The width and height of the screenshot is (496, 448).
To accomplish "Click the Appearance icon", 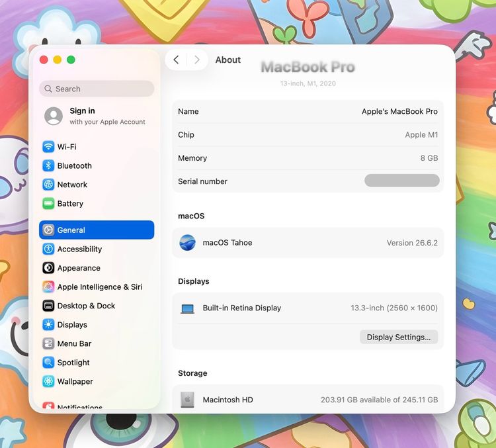I will tap(48, 268).
